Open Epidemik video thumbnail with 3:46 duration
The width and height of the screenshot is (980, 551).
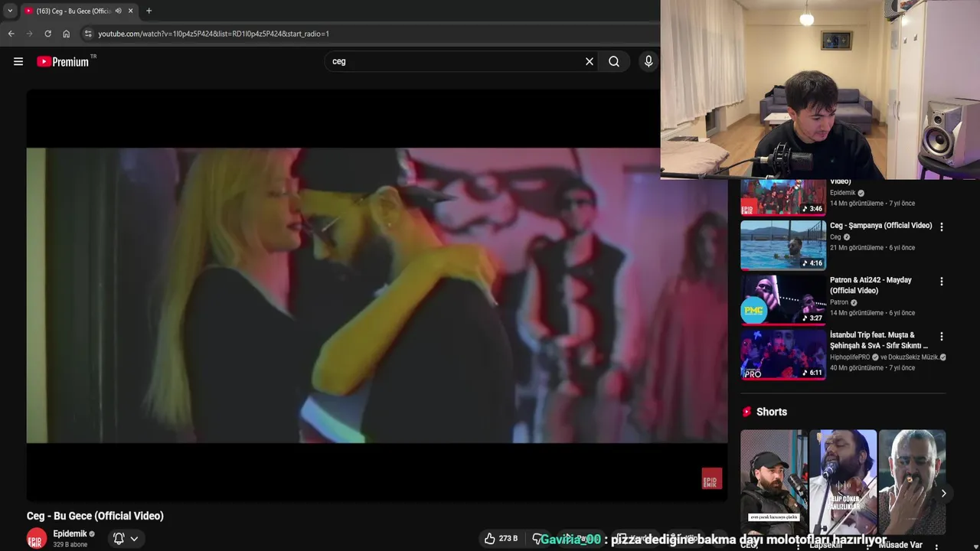pyautogui.click(x=783, y=198)
